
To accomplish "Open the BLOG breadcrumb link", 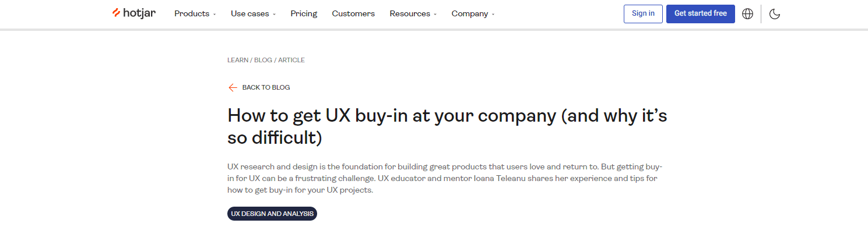I will pyautogui.click(x=263, y=60).
